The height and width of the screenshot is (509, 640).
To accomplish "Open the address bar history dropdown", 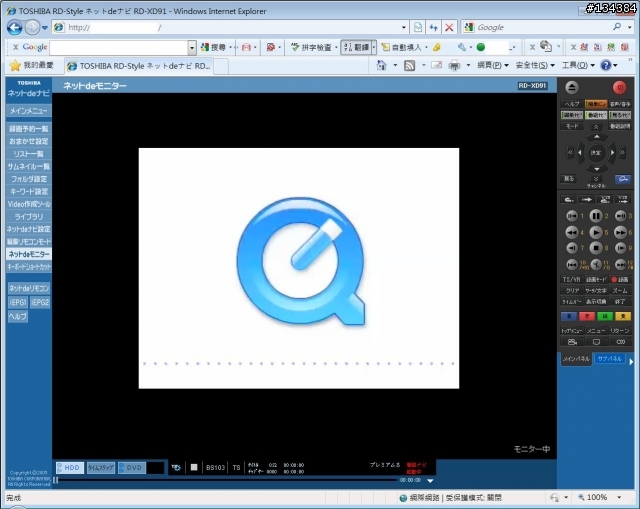I will point(404,27).
